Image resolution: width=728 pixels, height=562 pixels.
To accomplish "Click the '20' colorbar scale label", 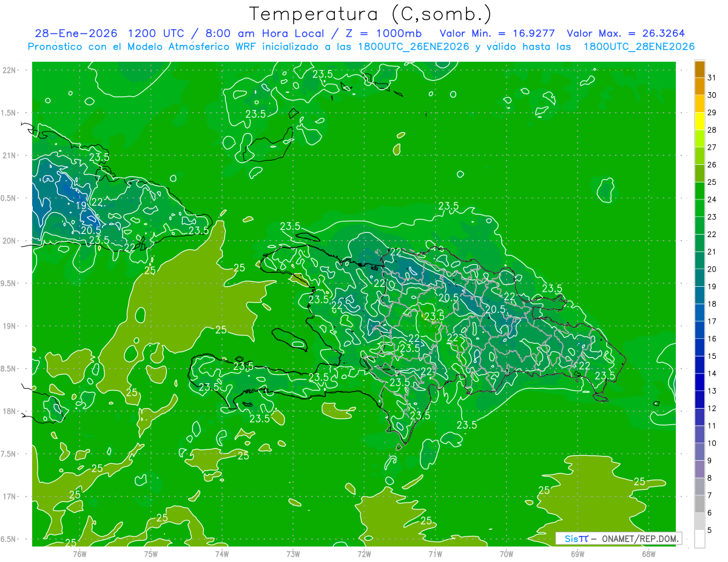I will click(712, 269).
